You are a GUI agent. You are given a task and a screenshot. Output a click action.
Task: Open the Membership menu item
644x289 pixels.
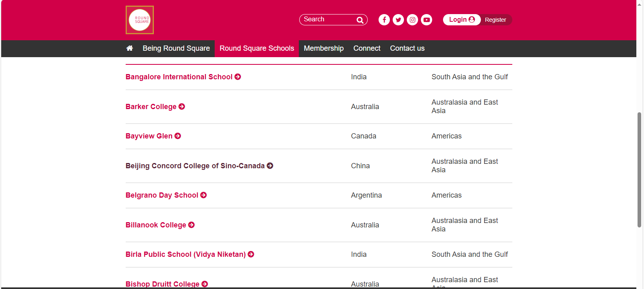pyautogui.click(x=323, y=48)
